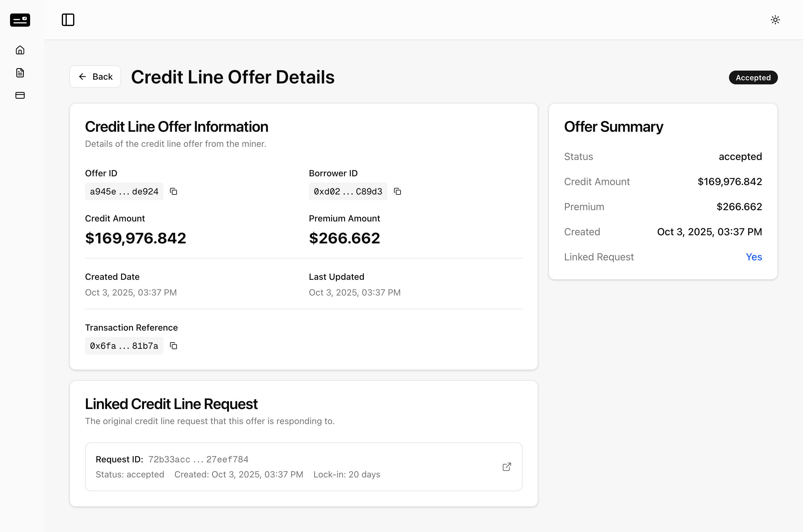Screen dimensions: 803x532
Task: Click the Yes linked request link
Action: [754, 257]
